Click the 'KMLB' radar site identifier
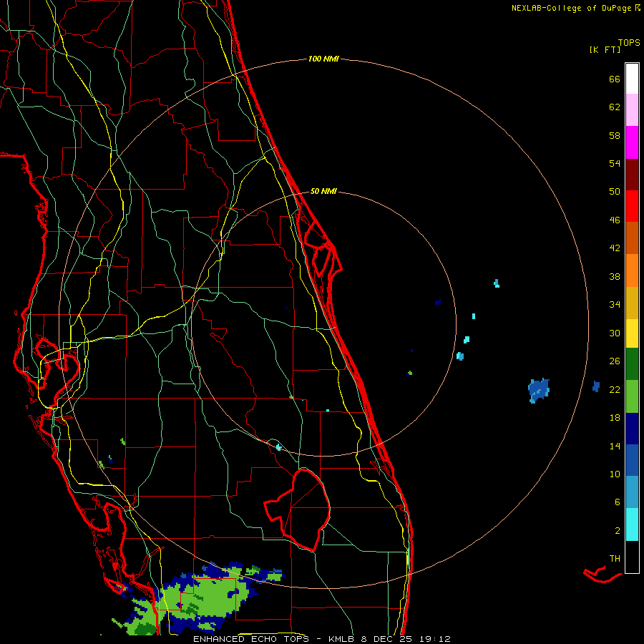The width and height of the screenshot is (644, 644). pos(342,639)
